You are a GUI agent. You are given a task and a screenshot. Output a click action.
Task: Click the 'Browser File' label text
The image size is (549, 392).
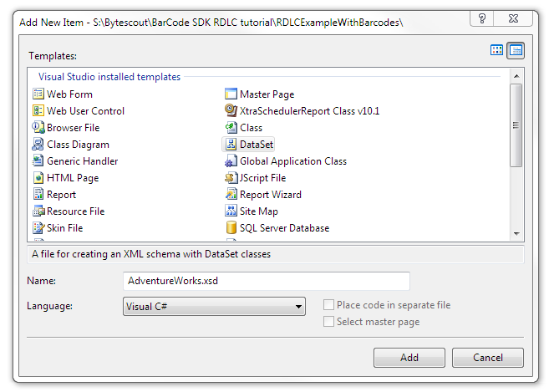point(74,128)
